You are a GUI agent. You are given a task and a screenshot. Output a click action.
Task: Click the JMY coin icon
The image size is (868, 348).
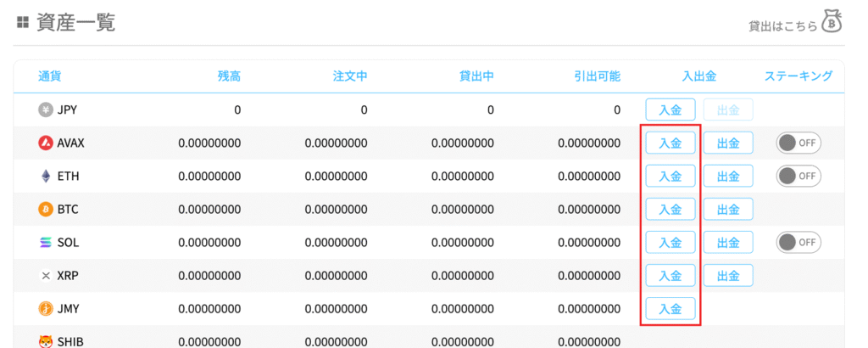[x=46, y=308]
